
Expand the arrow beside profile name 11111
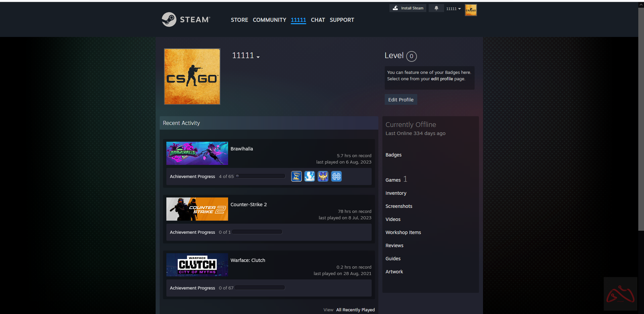258,57
